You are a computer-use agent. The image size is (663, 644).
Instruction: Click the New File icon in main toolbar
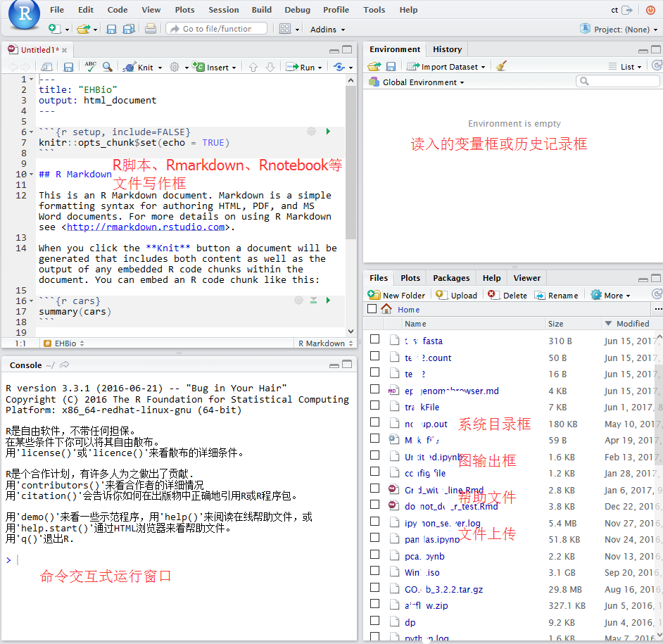(54, 29)
